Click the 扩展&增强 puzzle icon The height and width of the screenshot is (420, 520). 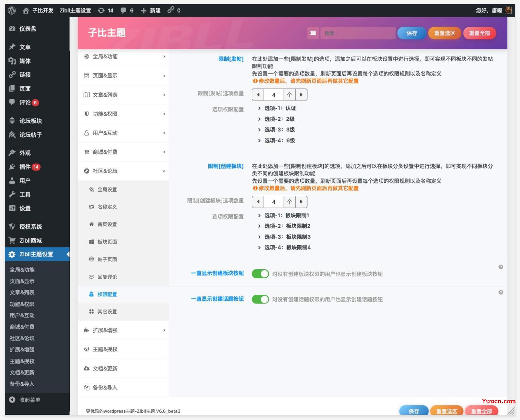pyautogui.click(x=87, y=330)
